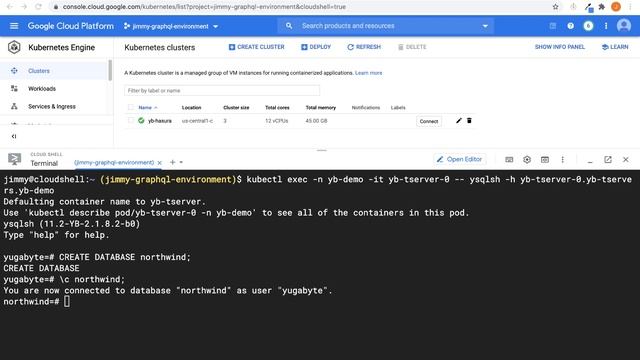Screen dimensions: 640x360
Task: Open Cloud Shell terminal settings gear
Action: pos(527,160)
